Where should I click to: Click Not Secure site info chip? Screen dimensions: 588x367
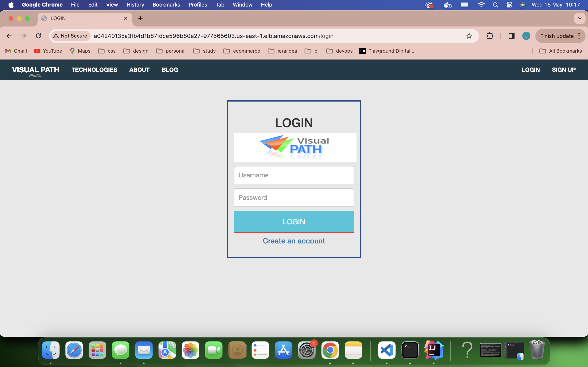point(70,36)
